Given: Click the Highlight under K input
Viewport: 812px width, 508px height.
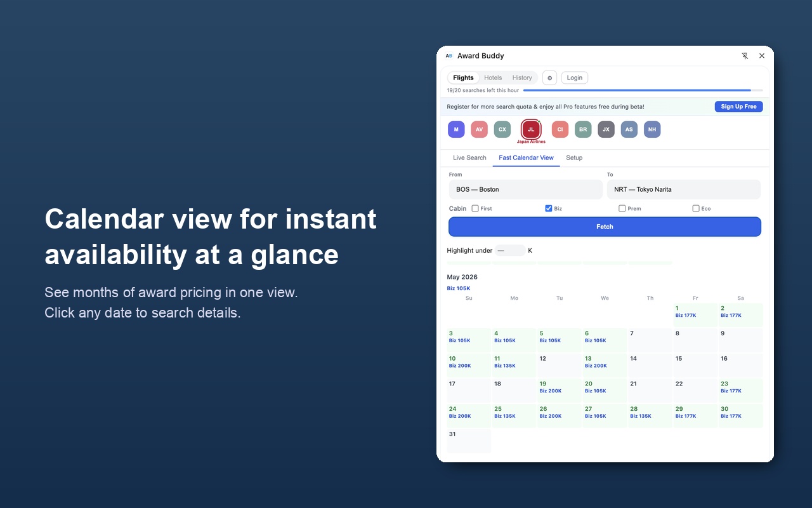Looking at the screenshot, I should (510, 250).
